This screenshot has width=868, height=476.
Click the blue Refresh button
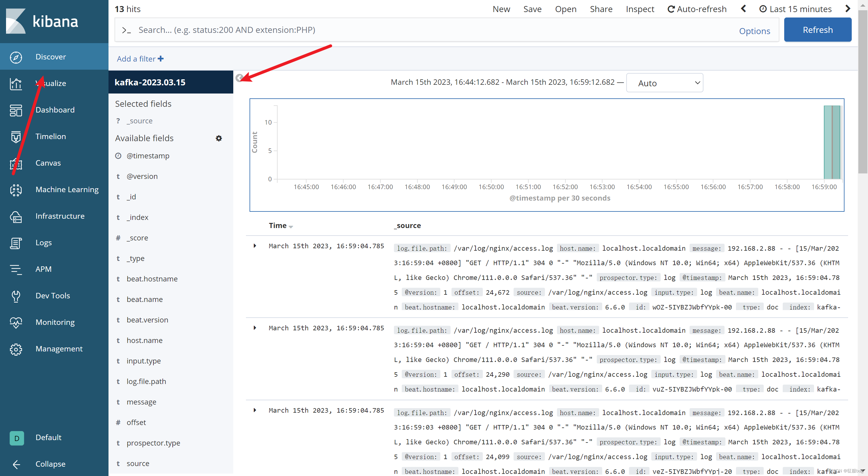[x=817, y=30]
